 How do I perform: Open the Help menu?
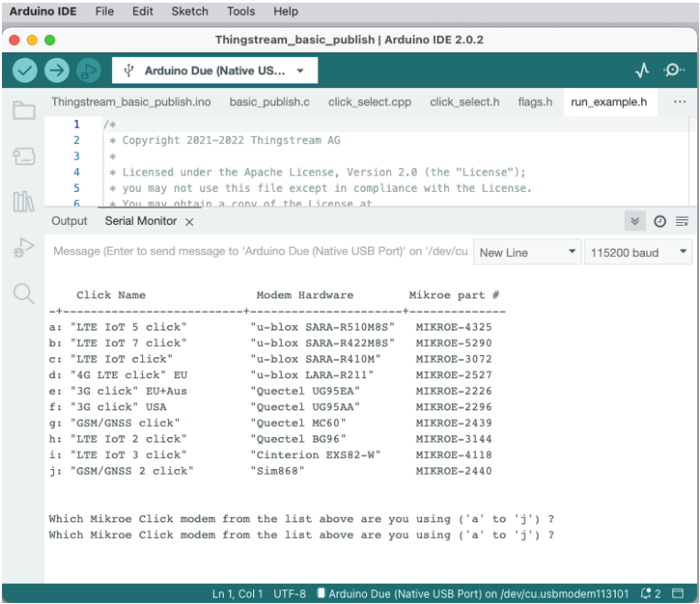[285, 11]
